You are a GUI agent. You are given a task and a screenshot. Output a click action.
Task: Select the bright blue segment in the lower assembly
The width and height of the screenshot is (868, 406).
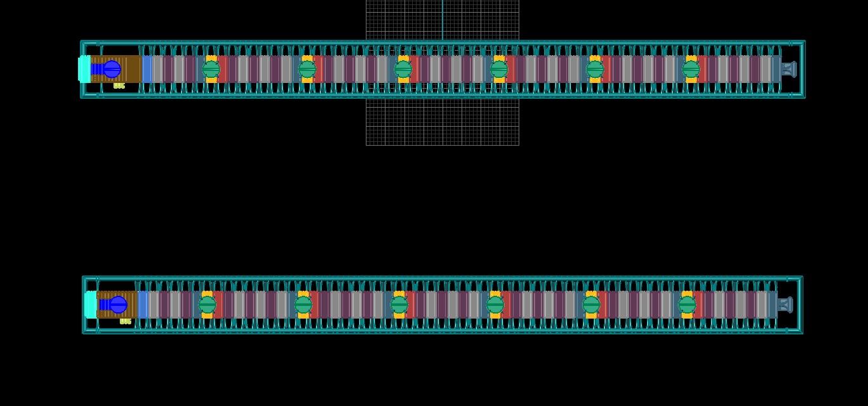click(x=143, y=305)
